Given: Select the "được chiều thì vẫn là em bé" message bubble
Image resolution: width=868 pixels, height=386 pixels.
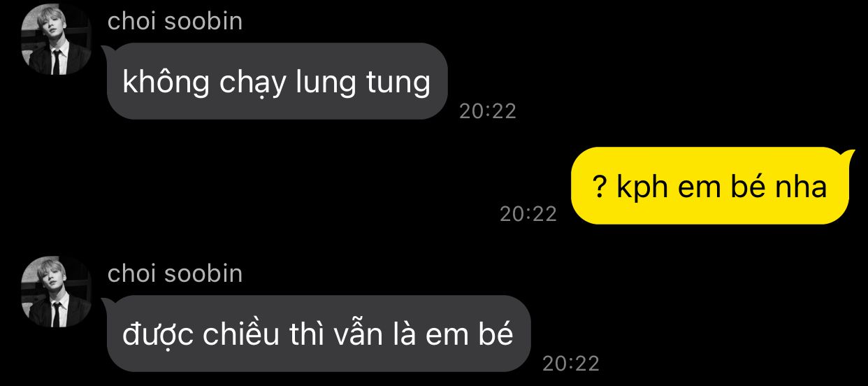Looking at the screenshot, I should [x=319, y=334].
